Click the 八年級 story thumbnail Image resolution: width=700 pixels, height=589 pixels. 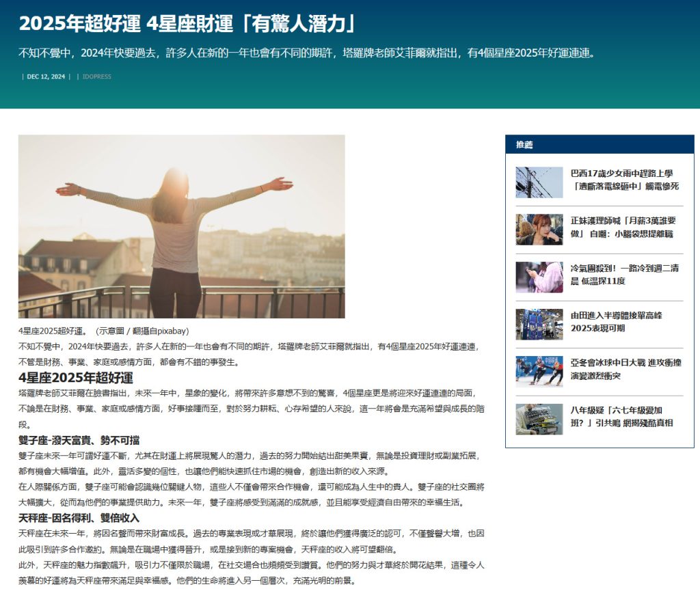point(539,419)
